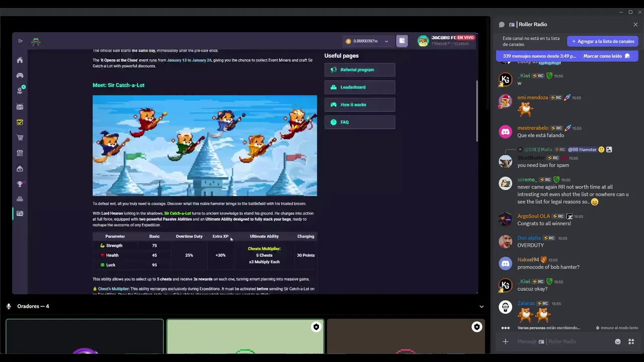Click the Meet: Sir Catch-a-Lot heading

tap(118, 85)
